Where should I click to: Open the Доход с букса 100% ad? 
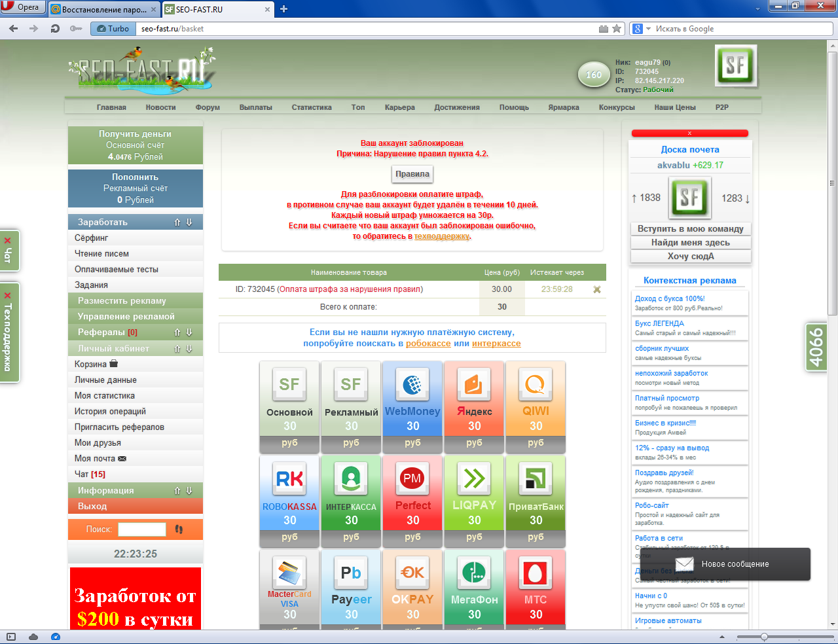[670, 298]
